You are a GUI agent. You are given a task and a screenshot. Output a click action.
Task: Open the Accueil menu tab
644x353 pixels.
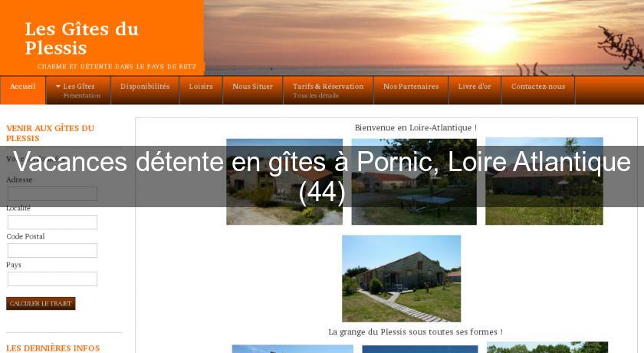coord(22,90)
